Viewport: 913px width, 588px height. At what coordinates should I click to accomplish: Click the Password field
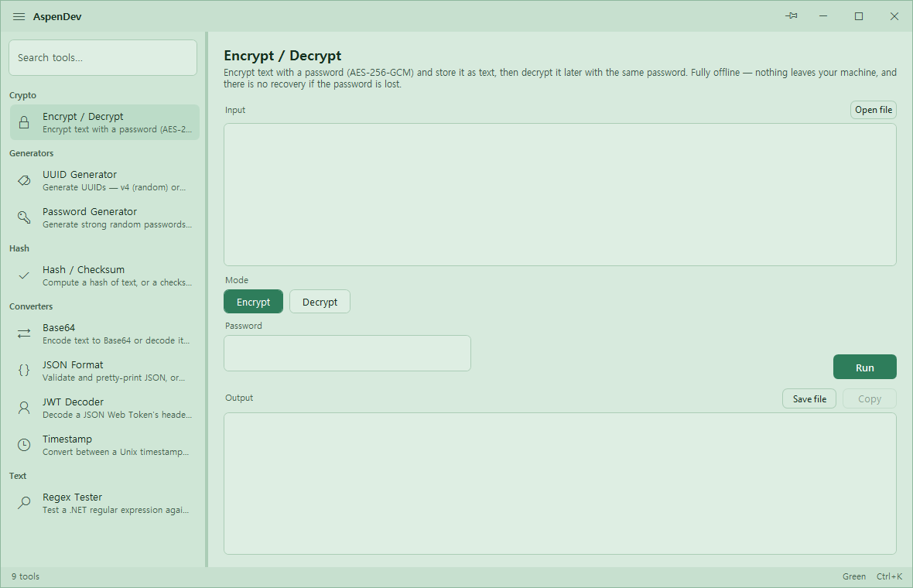(347, 353)
